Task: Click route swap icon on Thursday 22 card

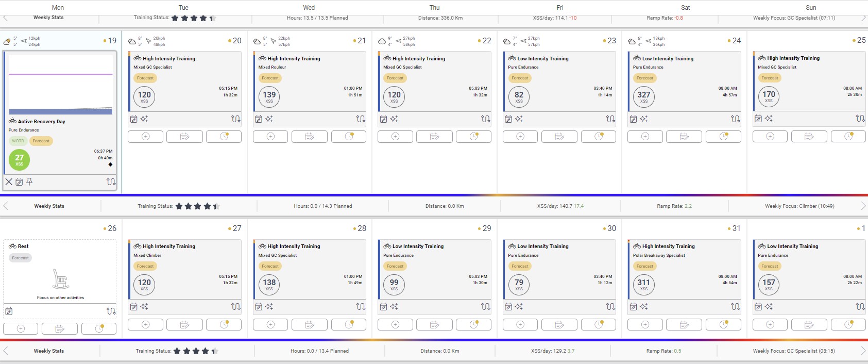Action: pyautogui.click(x=485, y=119)
